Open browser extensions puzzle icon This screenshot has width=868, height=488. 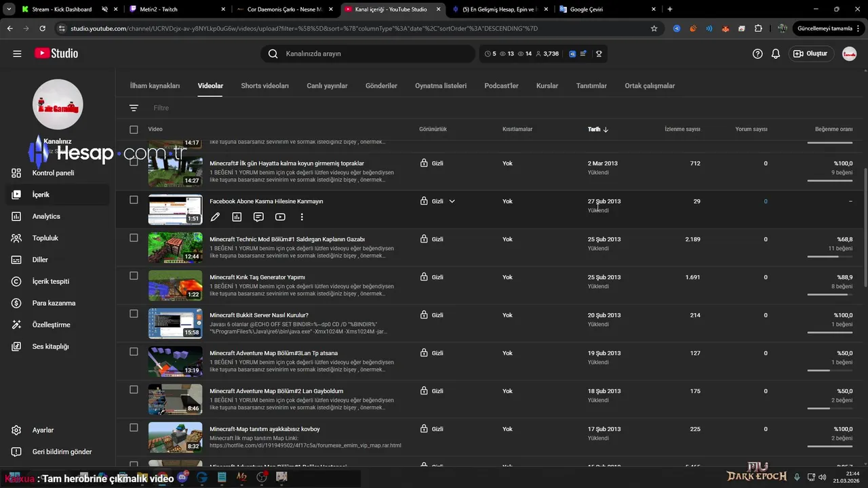(x=758, y=28)
